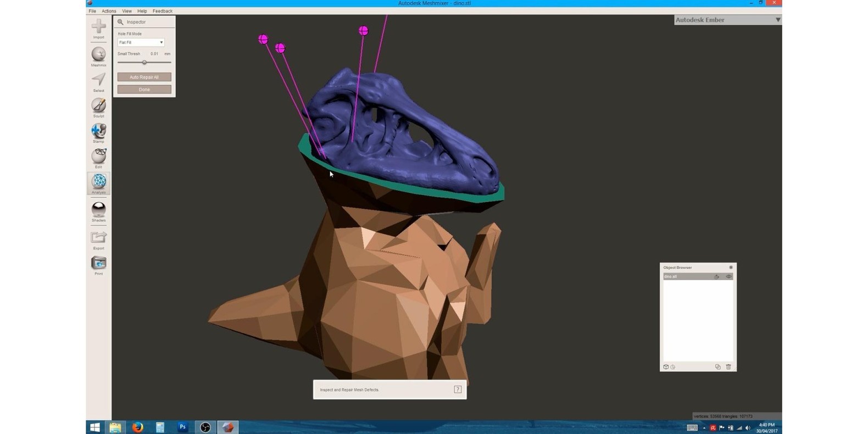Open the Feedback menu

(163, 11)
